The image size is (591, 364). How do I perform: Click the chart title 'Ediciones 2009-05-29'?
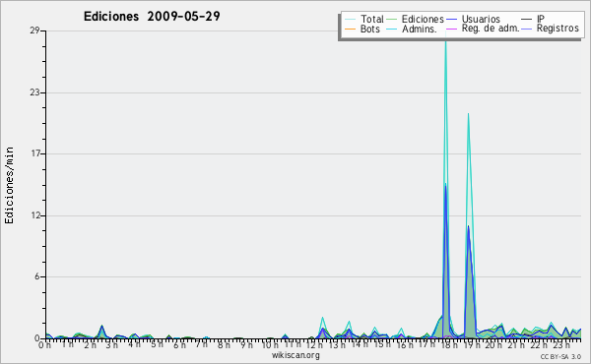click(152, 17)
